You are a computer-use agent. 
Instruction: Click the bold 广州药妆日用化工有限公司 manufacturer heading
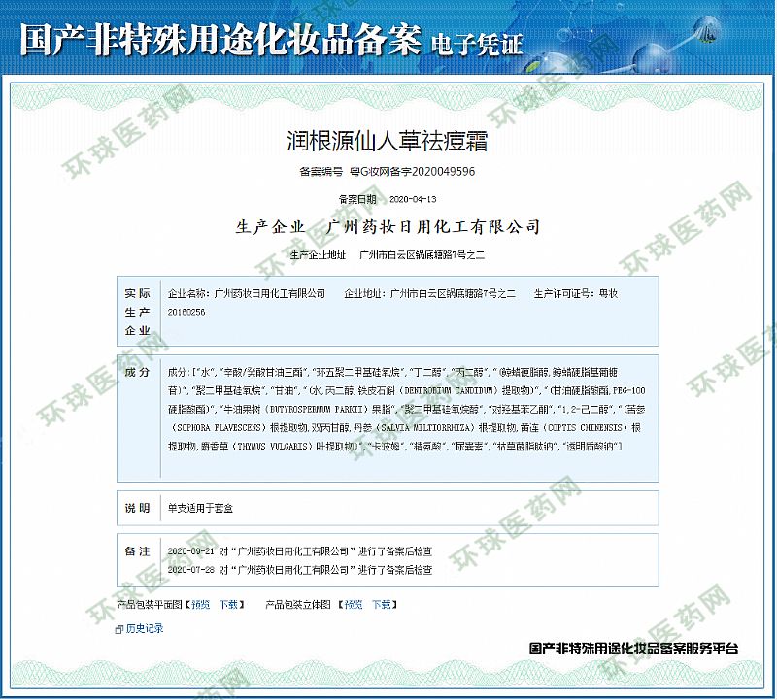[x=434, y=227]
